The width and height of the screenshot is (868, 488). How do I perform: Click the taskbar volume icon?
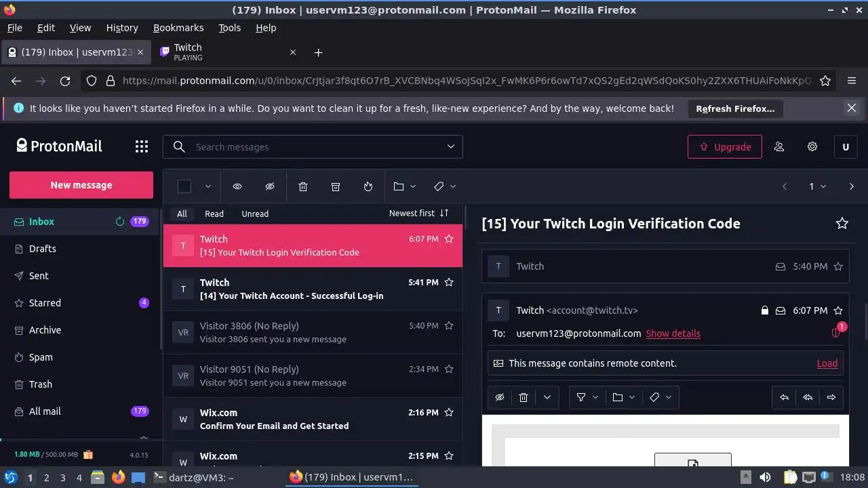765,477
